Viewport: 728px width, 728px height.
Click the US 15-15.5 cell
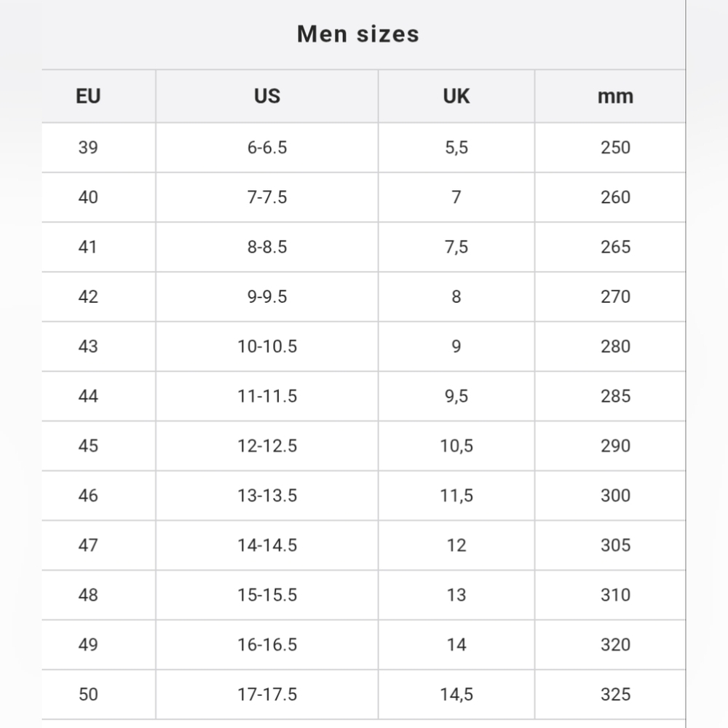click(x=267, y=595)
